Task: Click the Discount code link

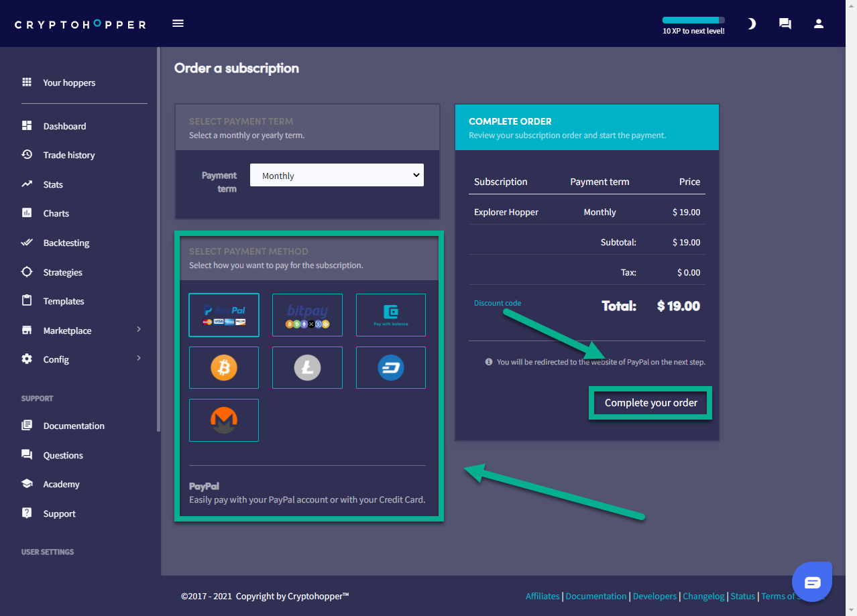Action: coord(498,303)
